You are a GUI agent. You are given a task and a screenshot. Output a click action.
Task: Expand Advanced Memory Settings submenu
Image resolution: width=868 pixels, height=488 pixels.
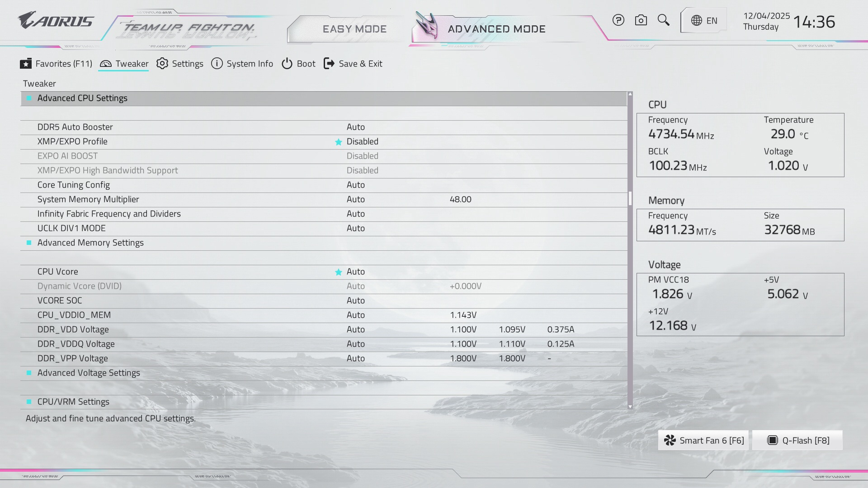coord(90,243)
